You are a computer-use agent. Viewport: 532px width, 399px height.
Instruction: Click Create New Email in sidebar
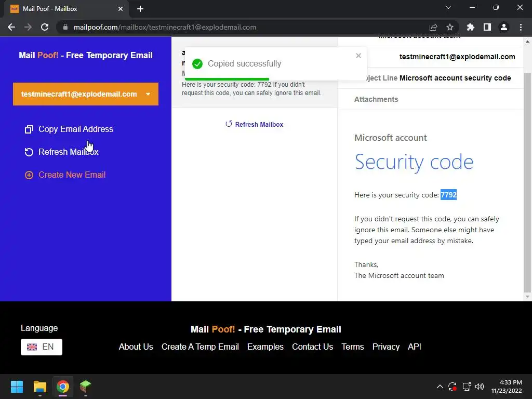click(72, 175)
